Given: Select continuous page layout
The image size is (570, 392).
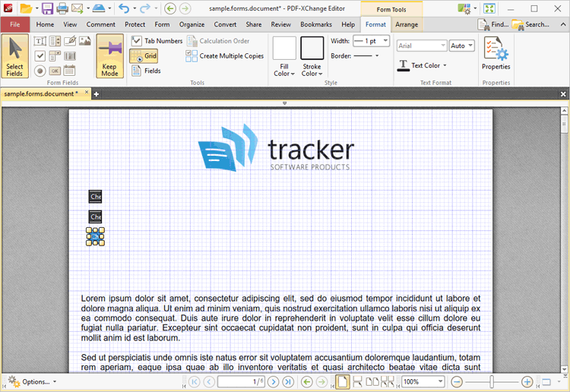Looking at the screenshot, I should point(357,381).
